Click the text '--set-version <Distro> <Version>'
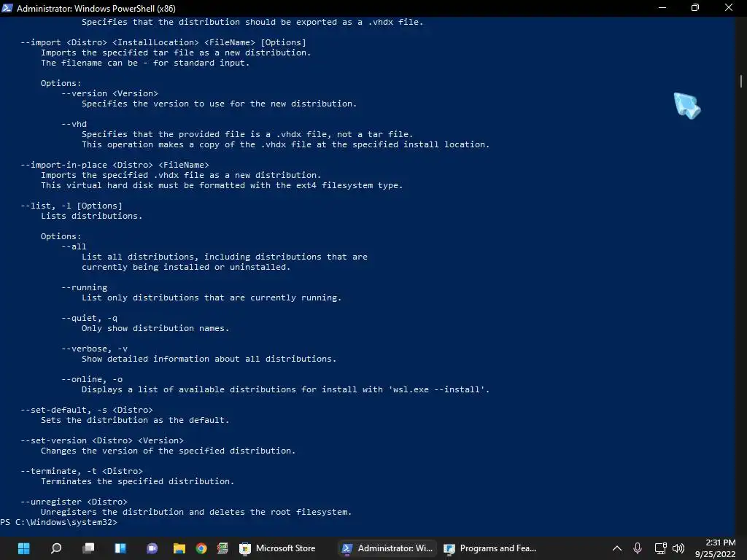 click(x=102, y=440)
